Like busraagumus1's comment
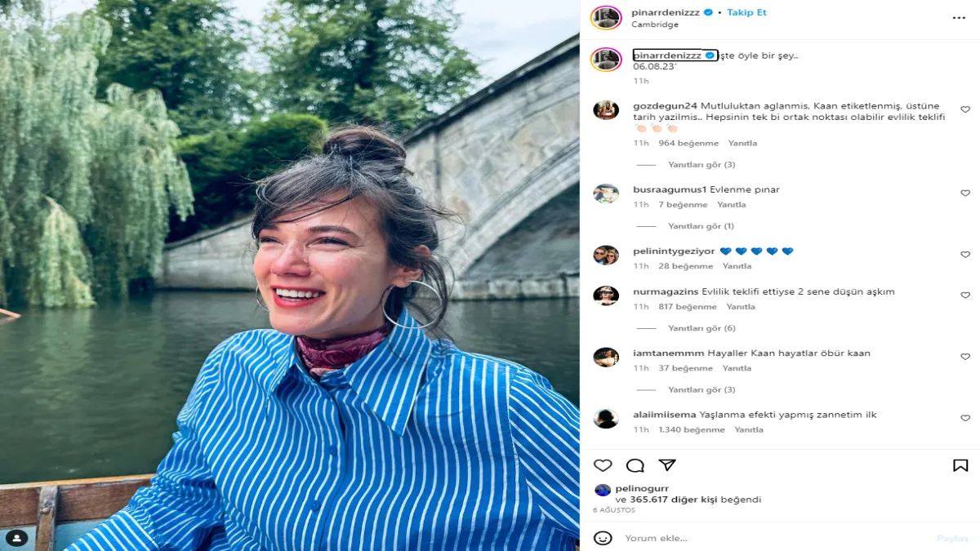The height and width of the screenshot is (551, 980). click(965, 193)
